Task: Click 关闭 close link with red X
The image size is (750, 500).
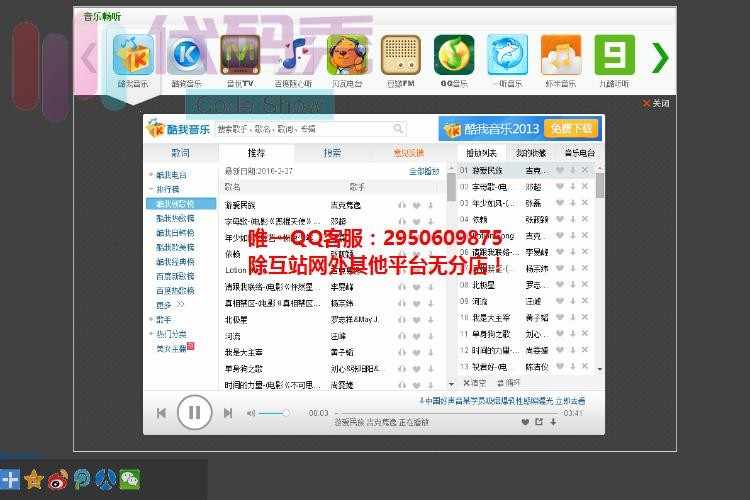Action: tap(656, 103)
